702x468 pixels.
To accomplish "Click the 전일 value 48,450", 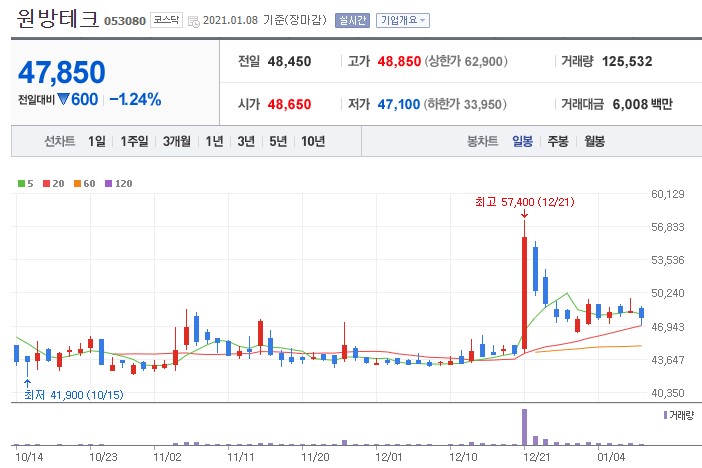I will 289,61.
